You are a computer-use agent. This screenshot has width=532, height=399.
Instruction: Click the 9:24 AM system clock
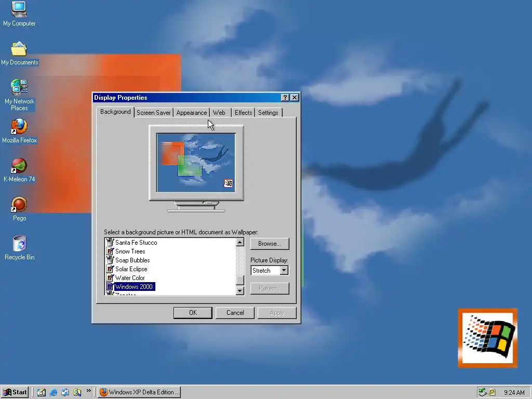tap(514, 393)
